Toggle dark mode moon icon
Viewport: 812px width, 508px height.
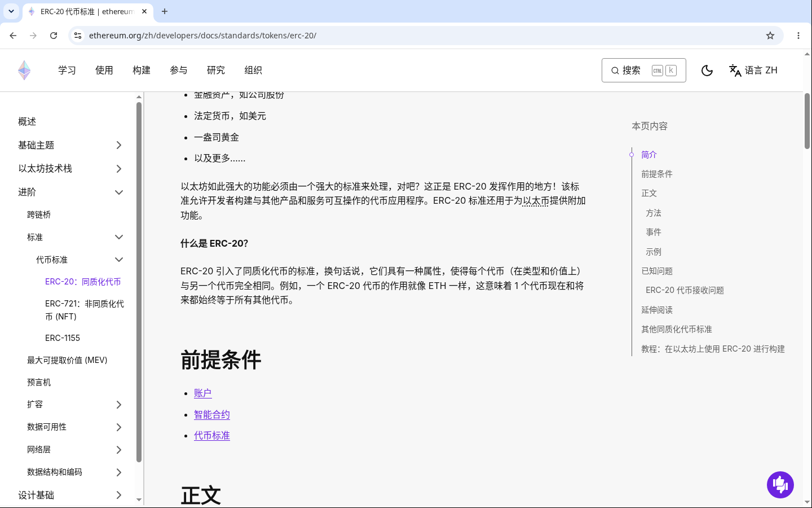click(x=707, y=71)
